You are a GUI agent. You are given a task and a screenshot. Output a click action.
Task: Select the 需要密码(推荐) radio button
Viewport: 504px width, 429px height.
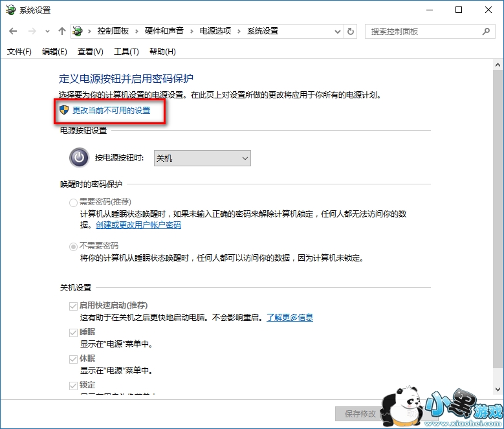[x=73, y=203]
